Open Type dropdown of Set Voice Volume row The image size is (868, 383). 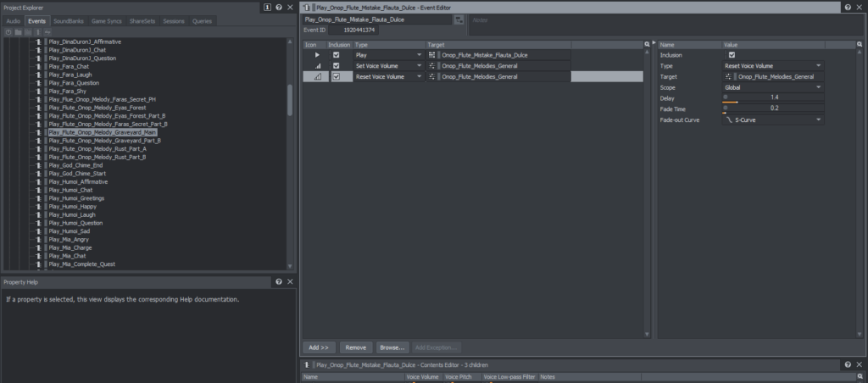[x=419, y=66]
